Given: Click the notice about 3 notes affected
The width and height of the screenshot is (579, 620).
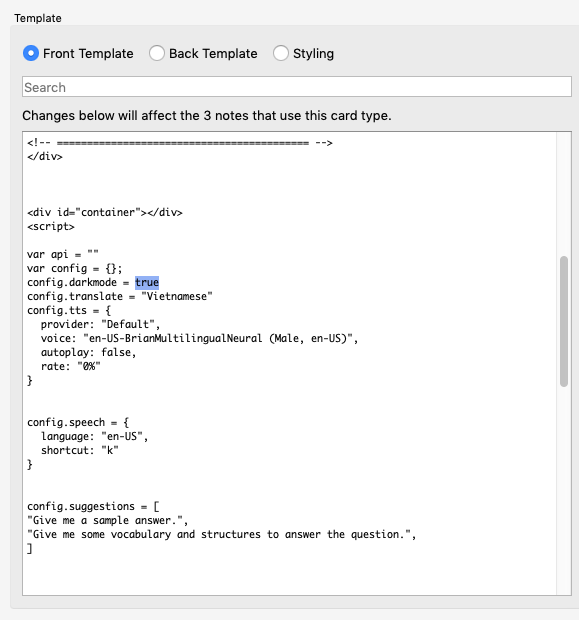Looking at the screenshot, I should (207, 115).
